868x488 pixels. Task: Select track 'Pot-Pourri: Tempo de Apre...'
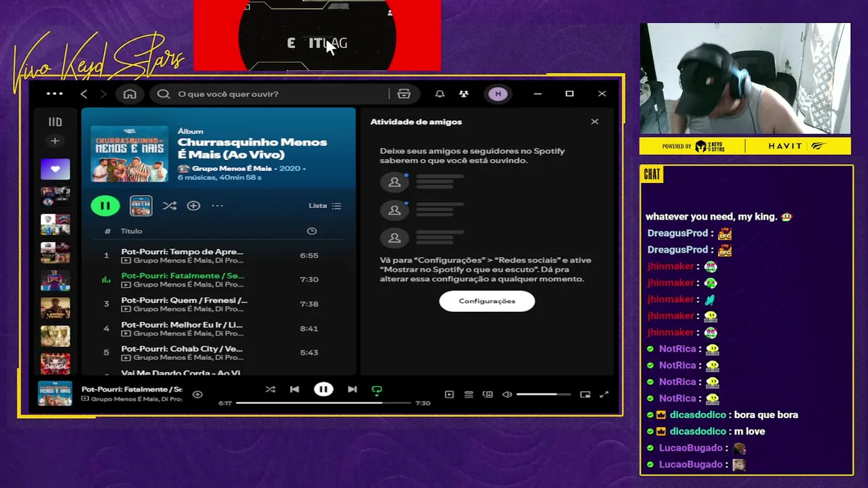pos(218,256)
